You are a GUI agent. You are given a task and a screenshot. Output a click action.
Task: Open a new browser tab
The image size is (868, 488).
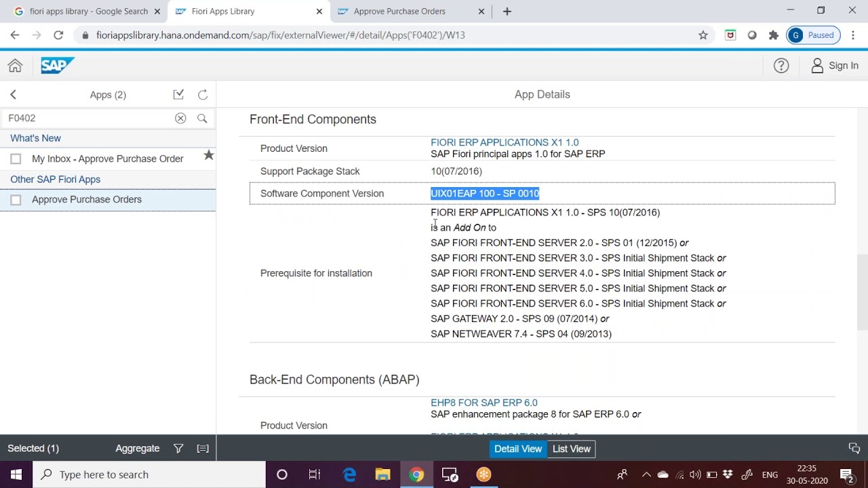[507, 12]
